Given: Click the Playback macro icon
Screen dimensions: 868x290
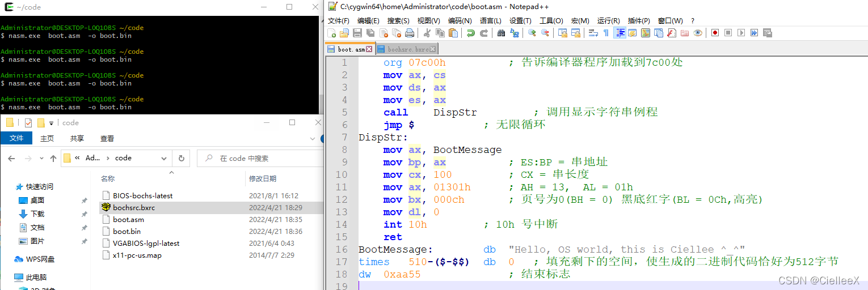Looking at the screenshot, I should click(x=741, y=33).
